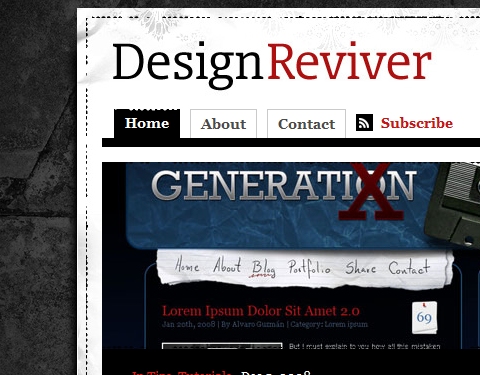The image size is (480, 375).
Task: Follow the Subscribe link
Action: [417, 123]
